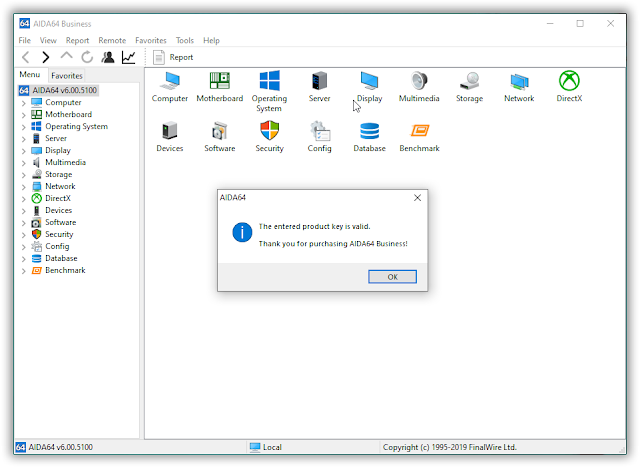Open the Software icon in main pane
Image resolution: width=640 pixels, height=468 pixels.
220,131
